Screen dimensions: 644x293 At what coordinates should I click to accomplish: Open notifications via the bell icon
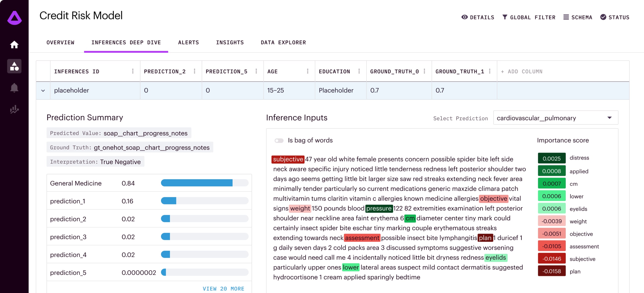point(14,88)
